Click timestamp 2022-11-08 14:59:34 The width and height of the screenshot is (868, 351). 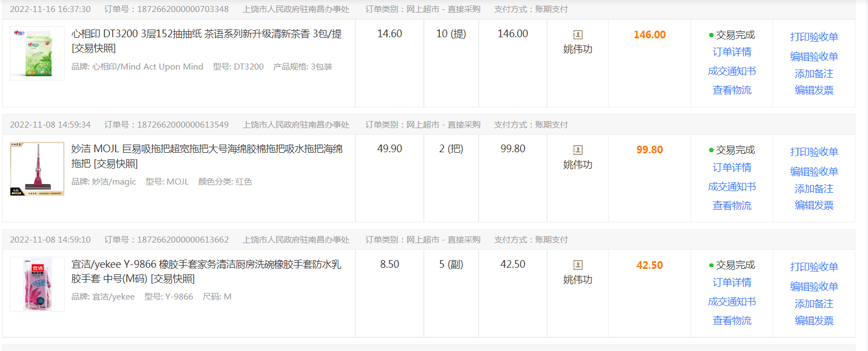[50, 125]
